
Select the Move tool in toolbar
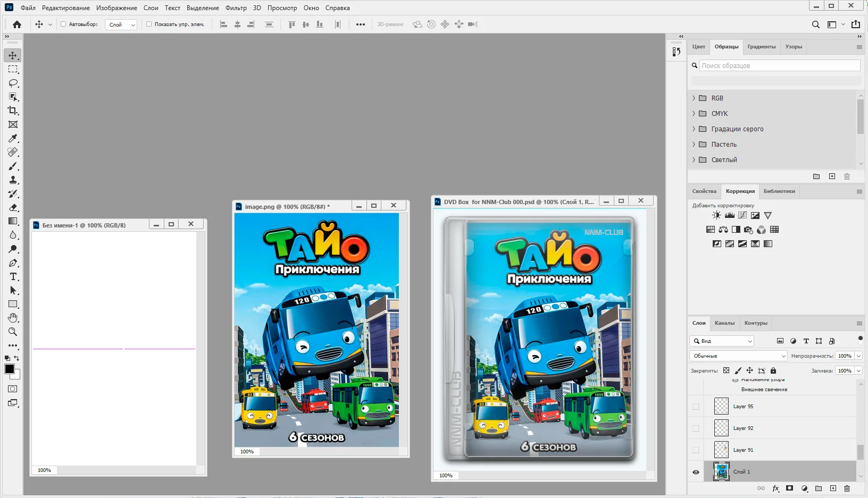13,55
